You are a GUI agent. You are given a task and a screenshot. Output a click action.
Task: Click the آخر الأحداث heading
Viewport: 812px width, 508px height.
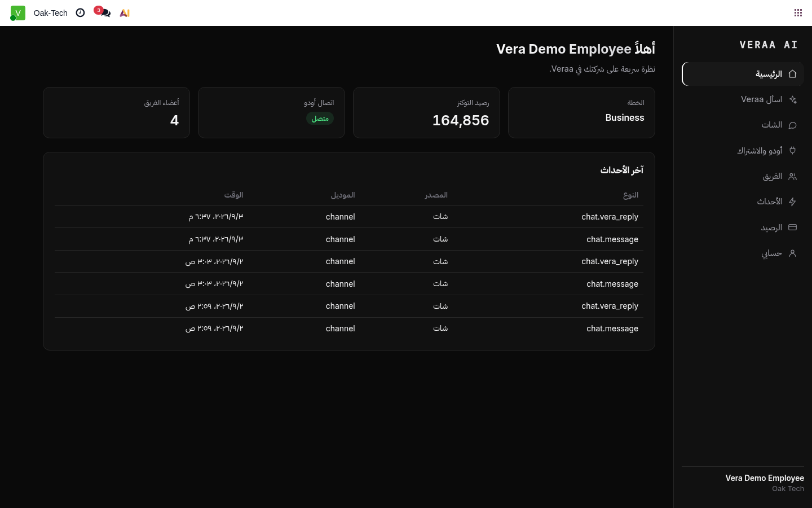[621, 170]
